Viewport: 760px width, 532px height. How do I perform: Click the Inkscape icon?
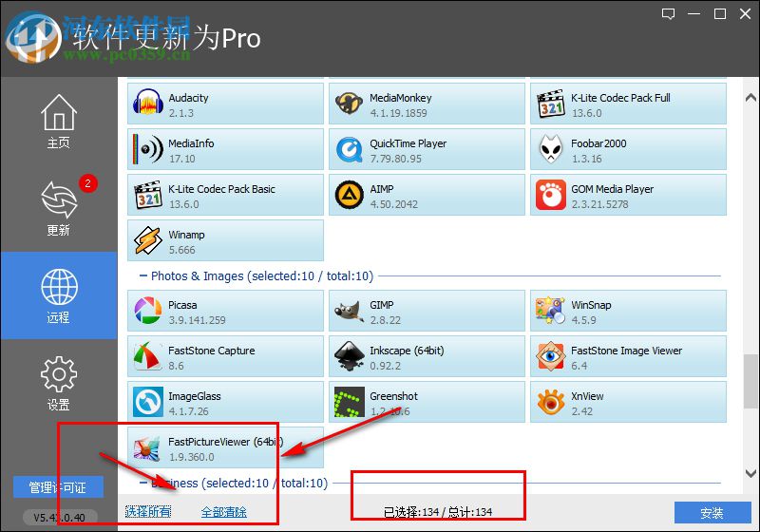click(349, 356)
